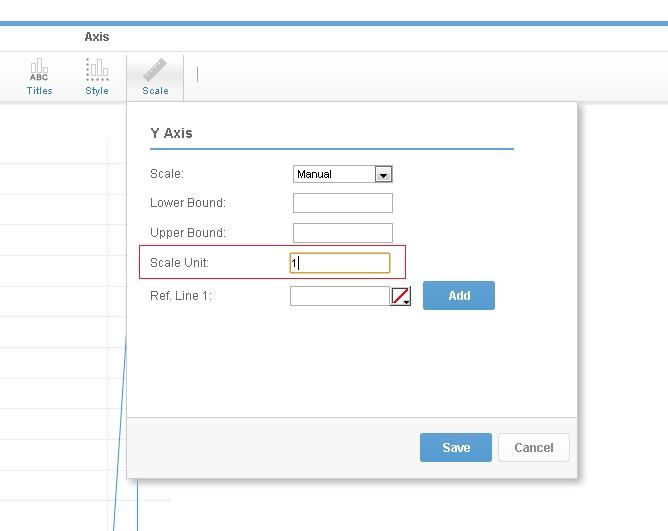This screenshot has height=531, width=668.
Task: Click the Y Axis dialog heading
Action: [x=171, y=133]
